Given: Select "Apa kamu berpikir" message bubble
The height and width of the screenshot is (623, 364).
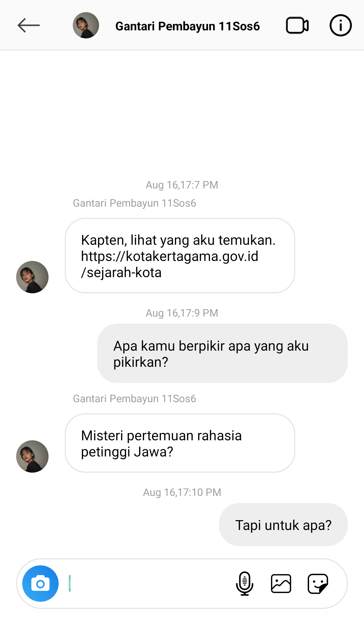Looking at the screenshot, I should [x=222, y=353].
